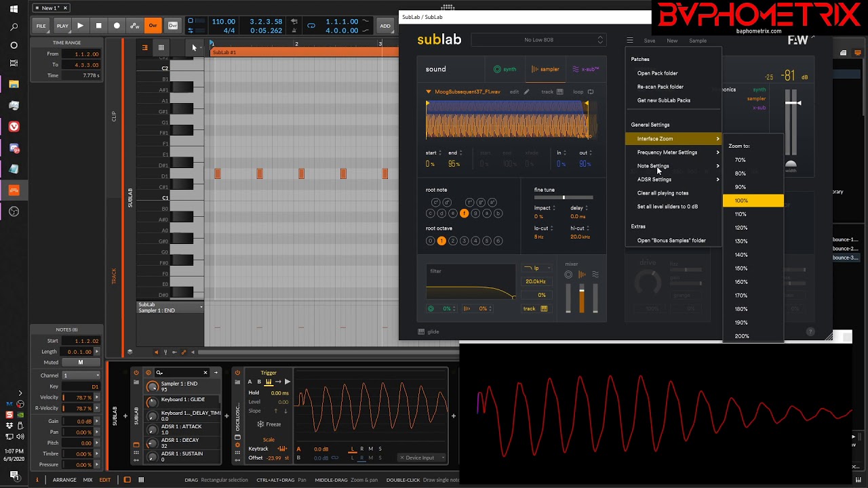Switch to the MIX view
The height and width of the screenshot is (488, 868).
[87, 480]
